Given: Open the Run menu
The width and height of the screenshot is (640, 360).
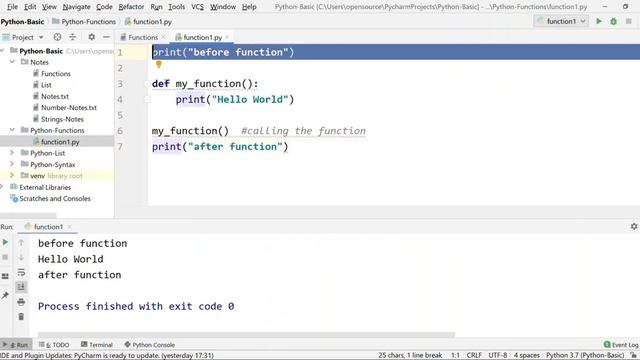Looking at the screenshot, I should 156,7.
